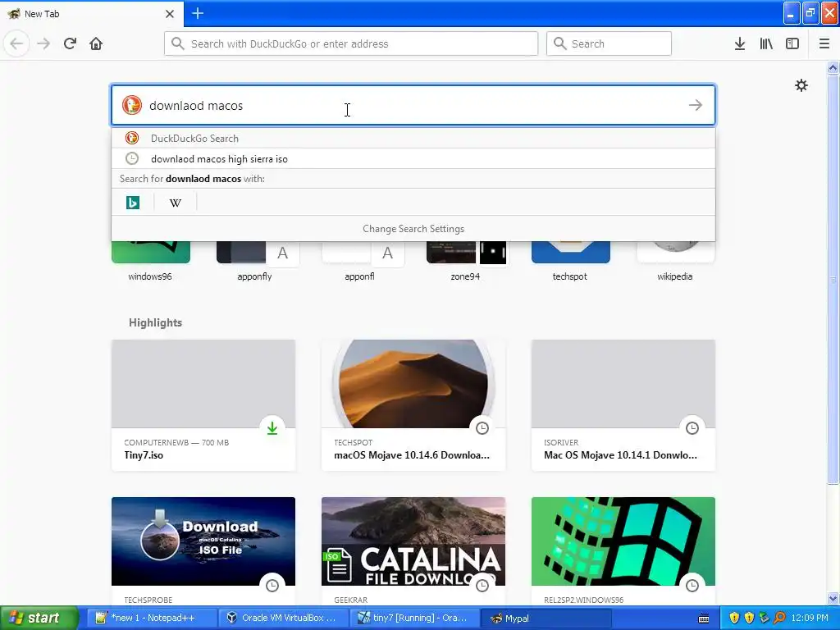Click the history clock on TechSpot Mojave card
The height and width of the screenshot is (630, 840).
point(482,428)
